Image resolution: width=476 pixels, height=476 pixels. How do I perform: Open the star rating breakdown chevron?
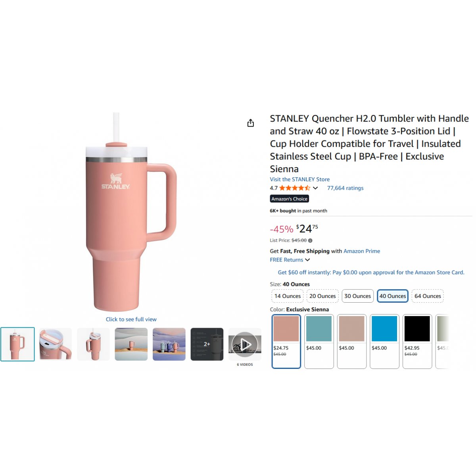315,188
